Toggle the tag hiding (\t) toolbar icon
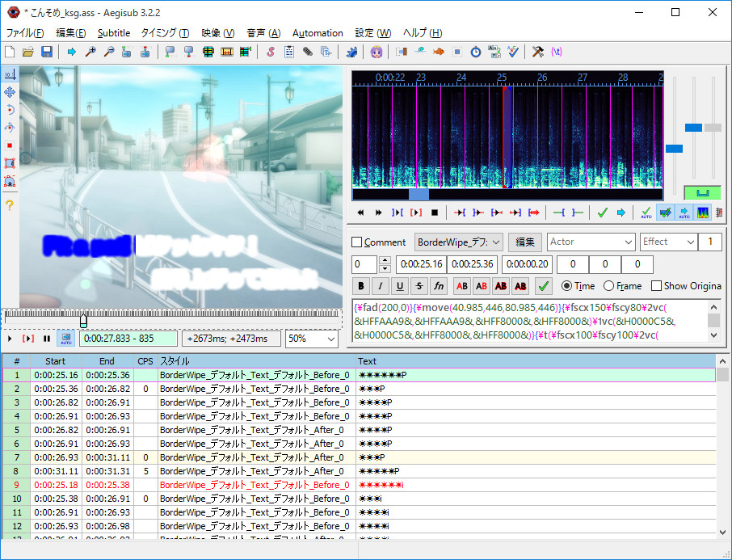 [x=557, y=52]
